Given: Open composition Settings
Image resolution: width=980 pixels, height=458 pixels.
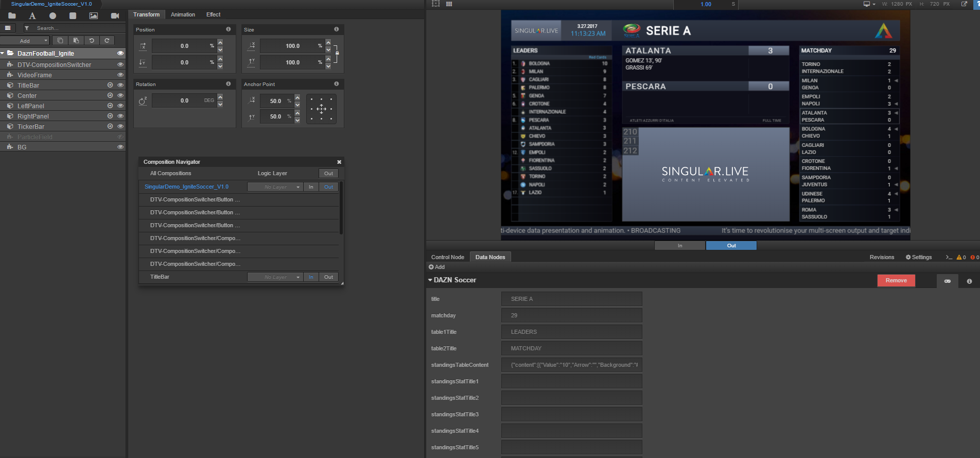Looking at the screenshot, I should click(919, 257).
